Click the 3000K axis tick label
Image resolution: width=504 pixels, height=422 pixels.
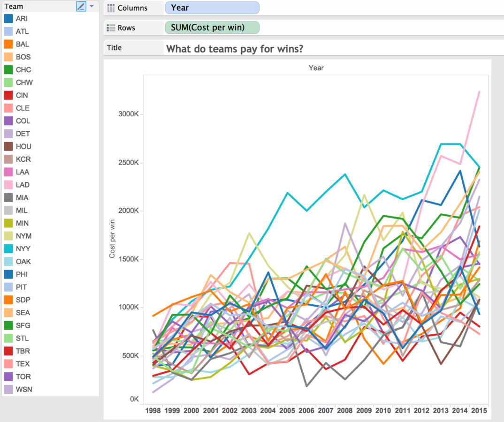[x=128, y=114]
